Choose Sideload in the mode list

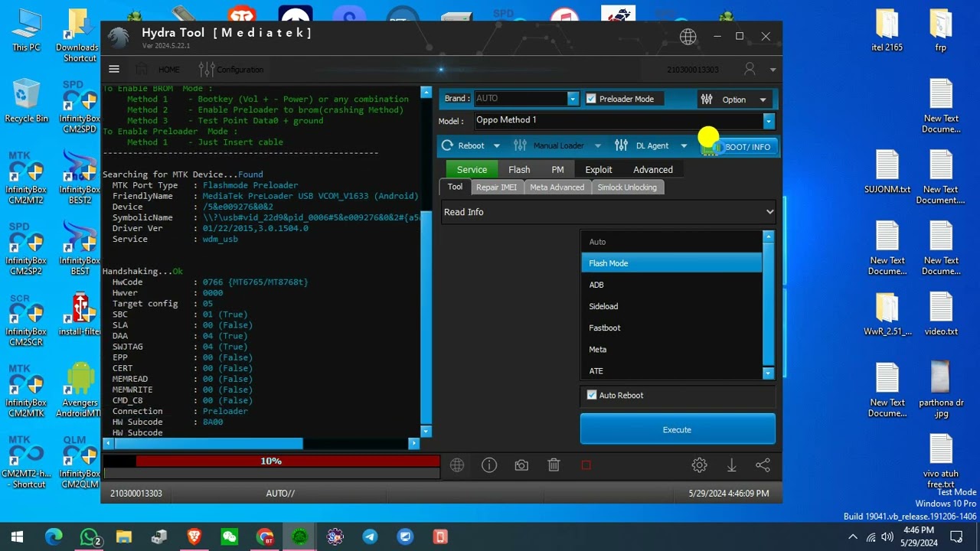pos(671,306)
